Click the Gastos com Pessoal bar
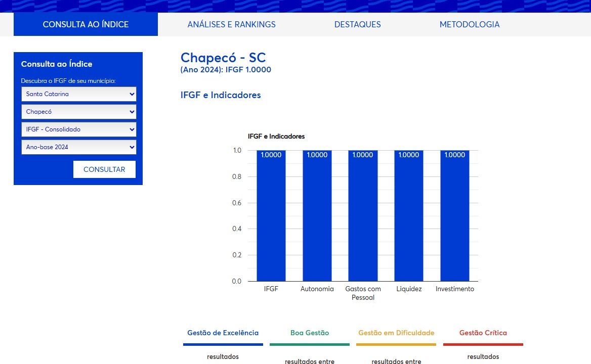 (x=363, y=217)
